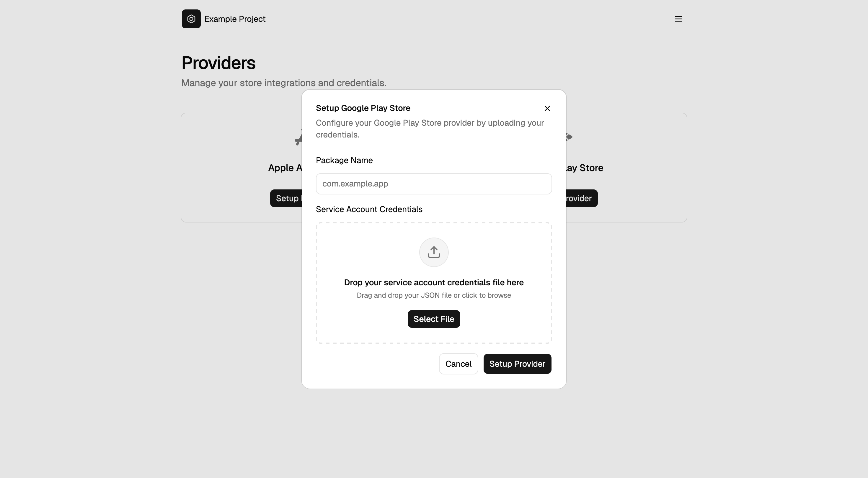Click the Example Project title

pos(234,19)
